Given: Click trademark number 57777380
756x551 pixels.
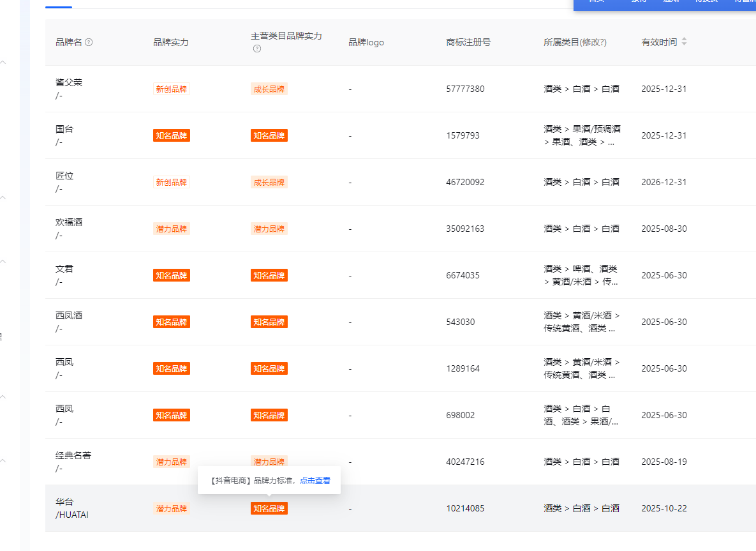Looking at the screenshot, I should (465, 89).
